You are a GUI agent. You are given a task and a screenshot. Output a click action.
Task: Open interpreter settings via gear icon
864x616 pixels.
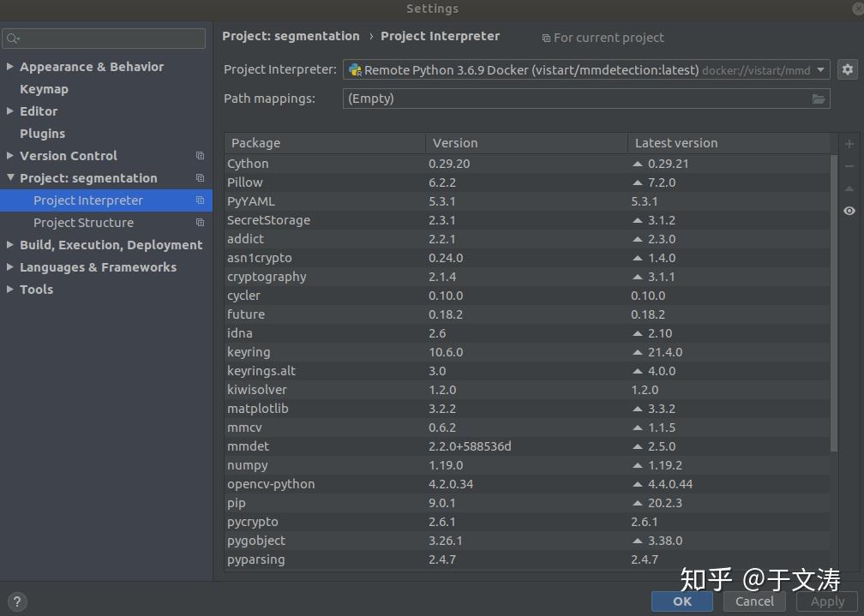coord(848,69)
